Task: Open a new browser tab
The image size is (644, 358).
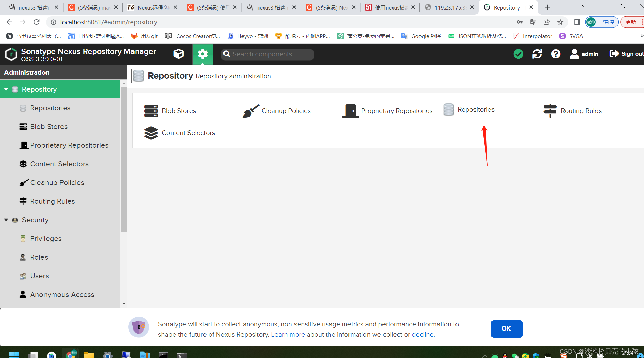Action: point(547,7)
